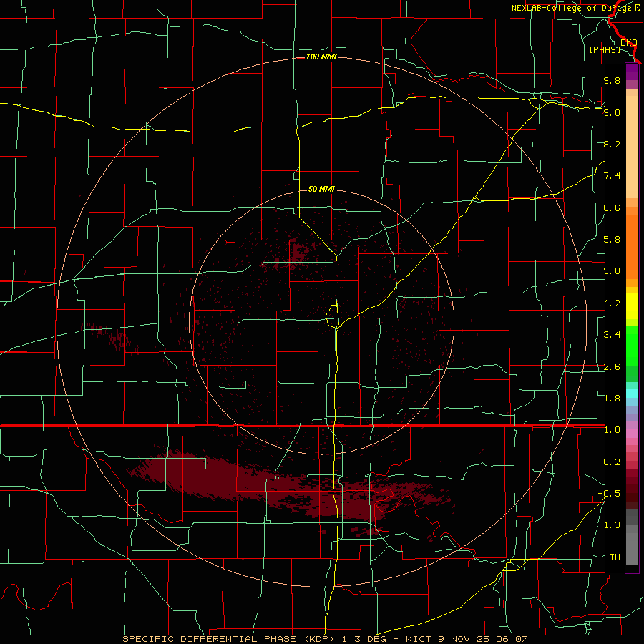Click the 7.4 scale value
Image resolution: width=644 pixels, height=644 pixels.
[612, 176]
